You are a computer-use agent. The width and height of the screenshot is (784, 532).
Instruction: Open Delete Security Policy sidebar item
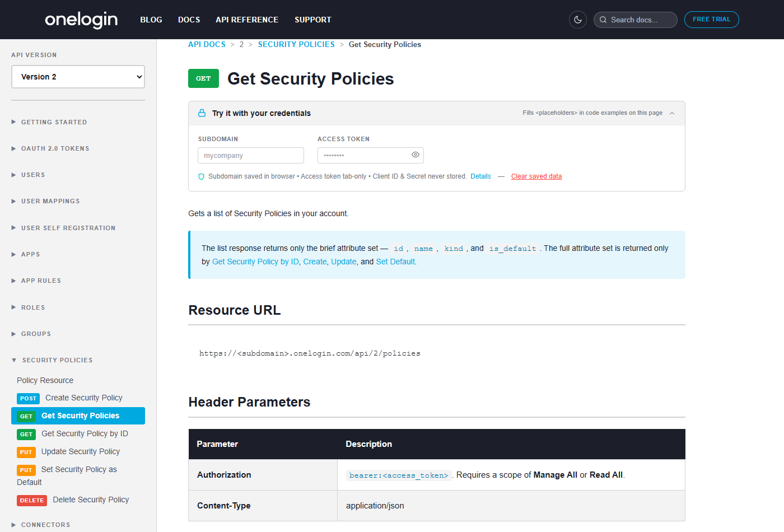tap(91, 500)
